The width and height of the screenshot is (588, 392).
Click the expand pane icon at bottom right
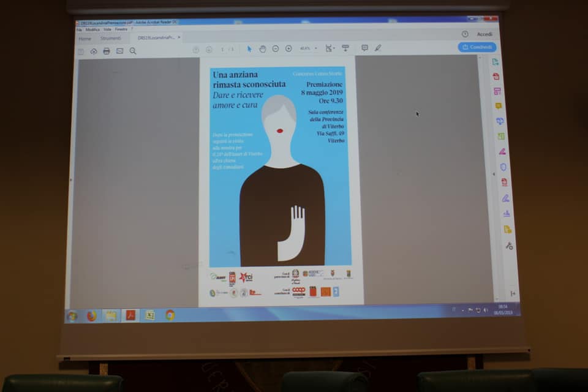click(513, 293)
